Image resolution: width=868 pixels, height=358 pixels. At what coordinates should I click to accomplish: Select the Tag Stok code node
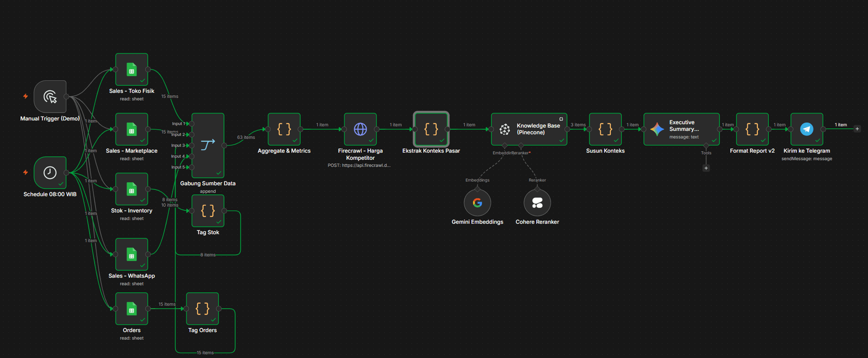[x=208, y=211]
